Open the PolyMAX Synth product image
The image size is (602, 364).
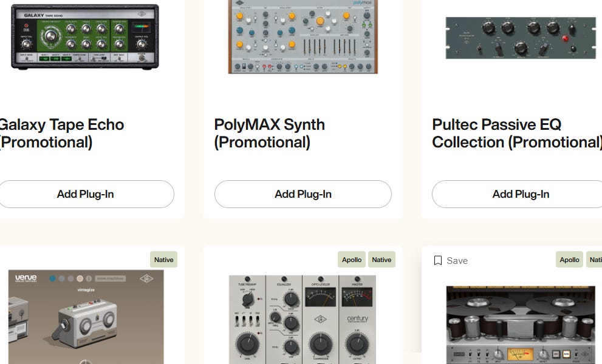(303, 36)
